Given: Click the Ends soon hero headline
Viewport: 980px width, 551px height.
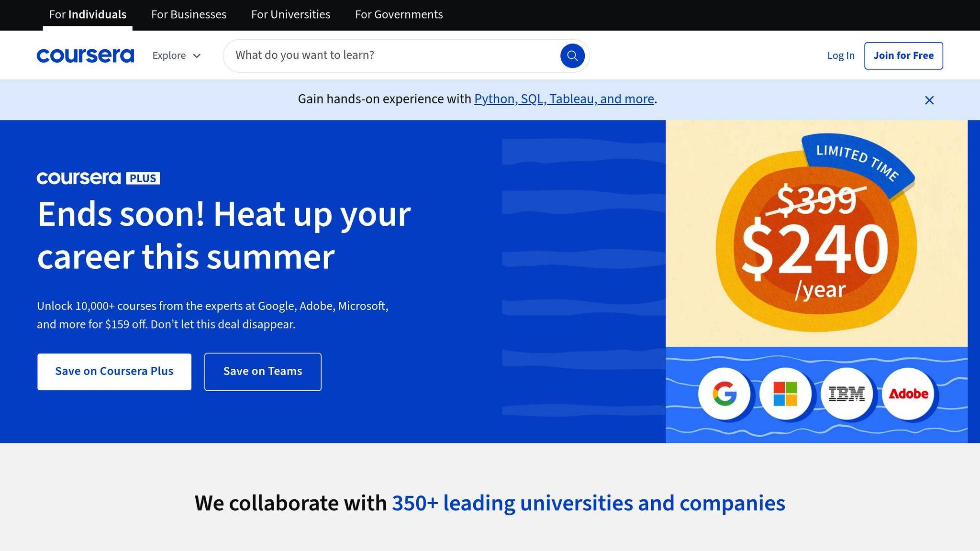Looking at the screenshot, I should pyautogui.click(x=224, y=235).
